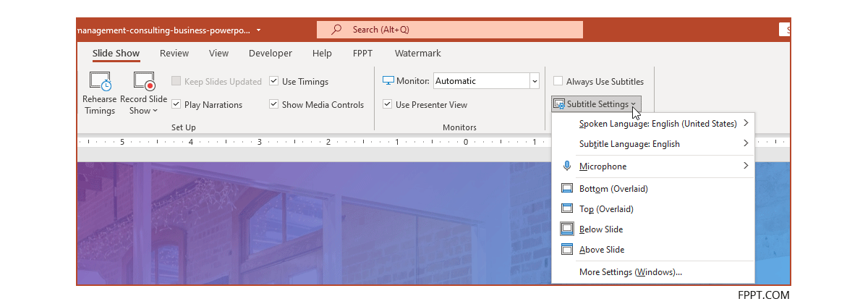Choose Top (Overlaid) subtitle position icon
Viewport: 868px width, 304px height.
pyautogui.click(x=567, y=209)
